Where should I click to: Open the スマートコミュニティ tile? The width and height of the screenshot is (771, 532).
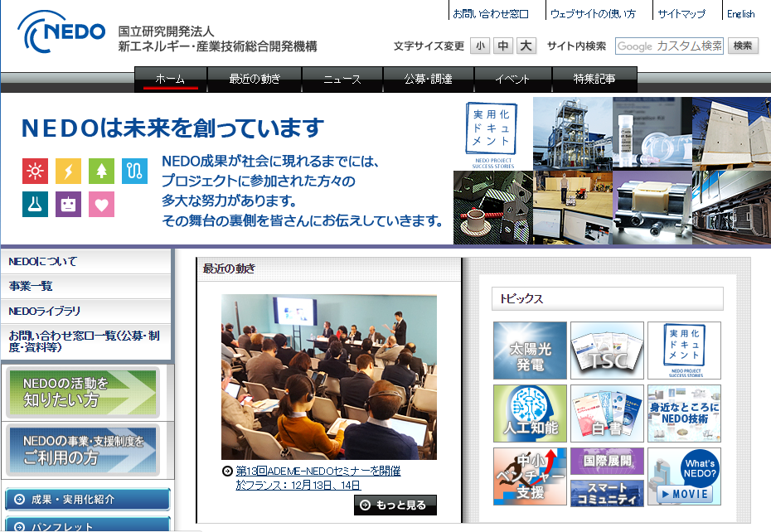(x=607, y=493)
